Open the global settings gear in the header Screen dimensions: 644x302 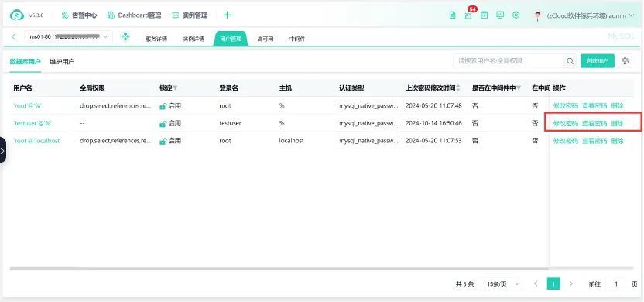coord(516,15)
